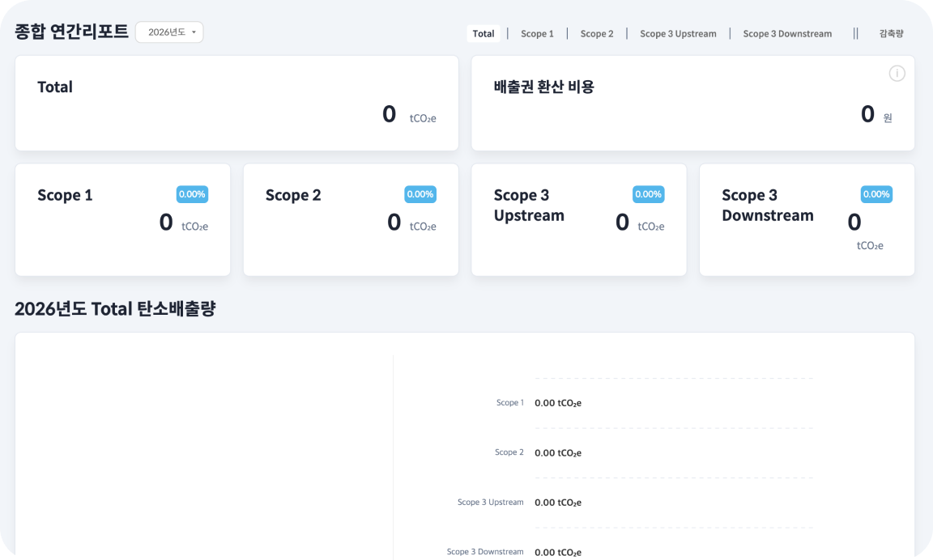Click the 0.00% badge on Scope 1 card
The image size is (933, 560).
pyautogui.click(x=192, y=194)
